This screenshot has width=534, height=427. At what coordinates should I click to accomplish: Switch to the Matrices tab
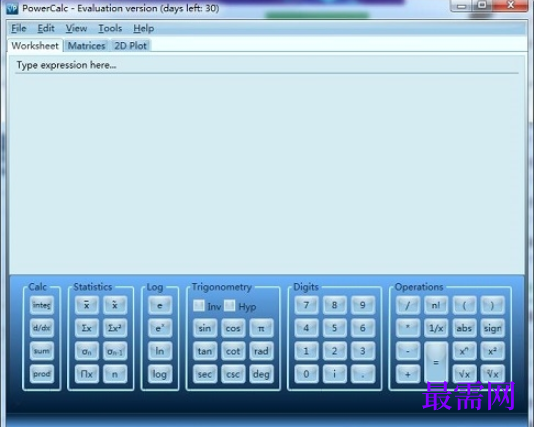[87, 46]
